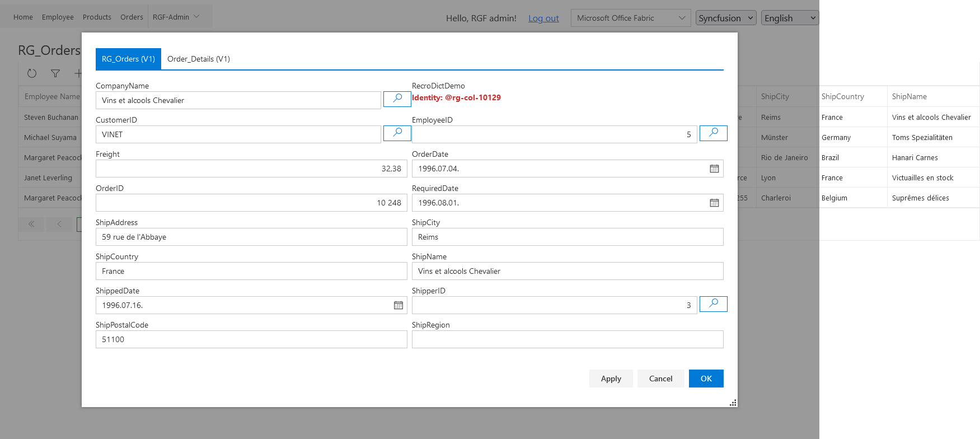Open the ShippedDate calendar picker
980x439 pixels.
coord(398,305)
